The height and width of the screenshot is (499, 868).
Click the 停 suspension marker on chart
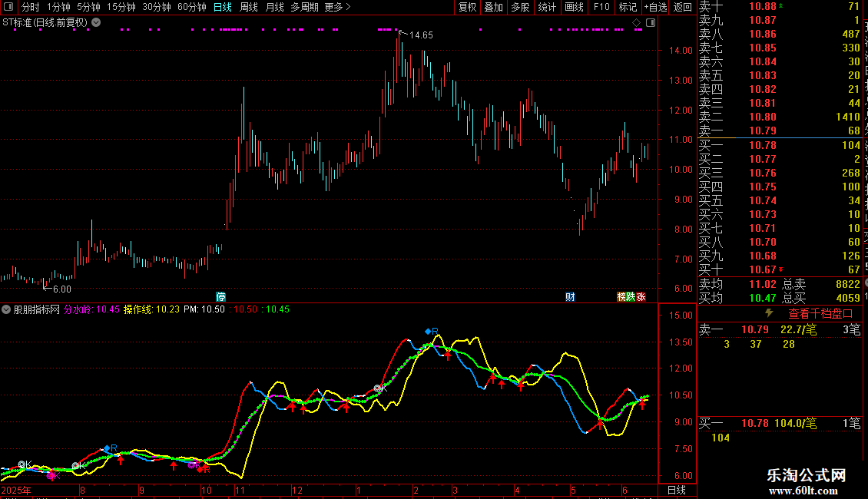221,296
